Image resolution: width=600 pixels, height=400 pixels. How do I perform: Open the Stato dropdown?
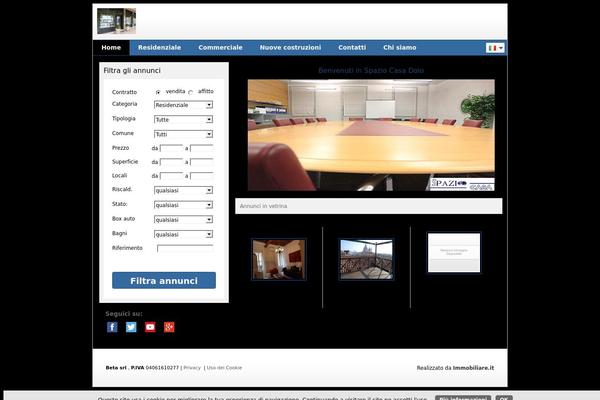[183, 205]
